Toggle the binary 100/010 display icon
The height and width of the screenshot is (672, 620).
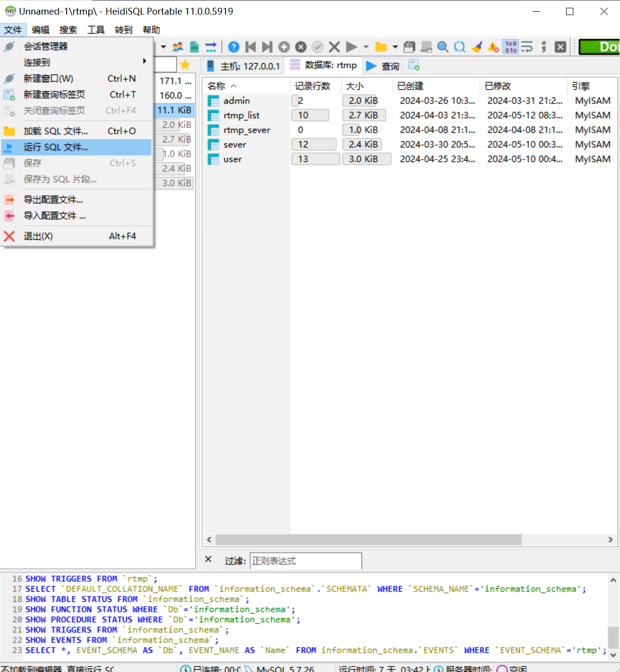pos(511,47)
